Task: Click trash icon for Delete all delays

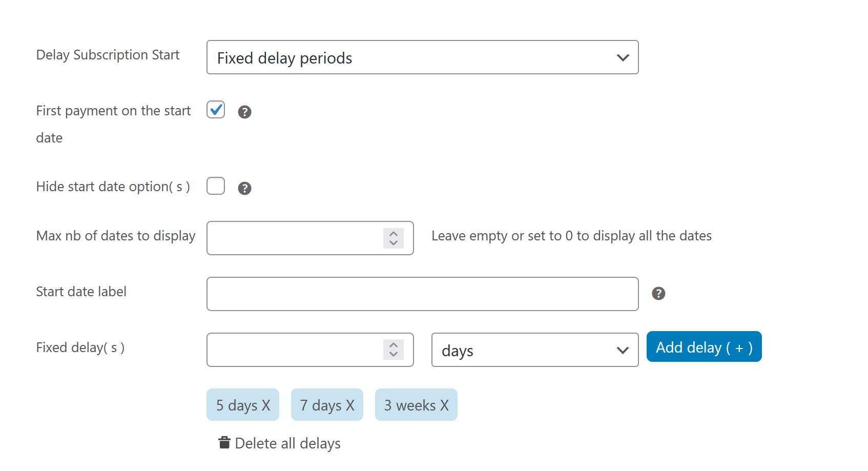Action: (224, 443)
